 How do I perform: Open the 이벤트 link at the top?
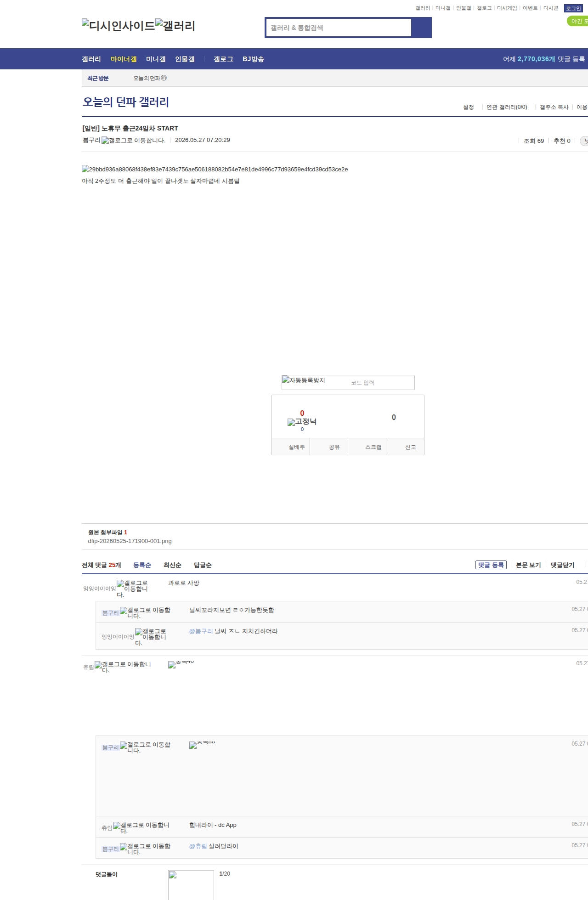[x=530, y=8]
